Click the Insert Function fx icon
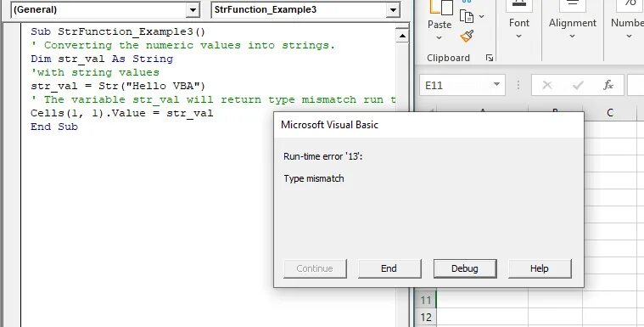Viewport: 644px width, 327px height. tap(608, 85)
